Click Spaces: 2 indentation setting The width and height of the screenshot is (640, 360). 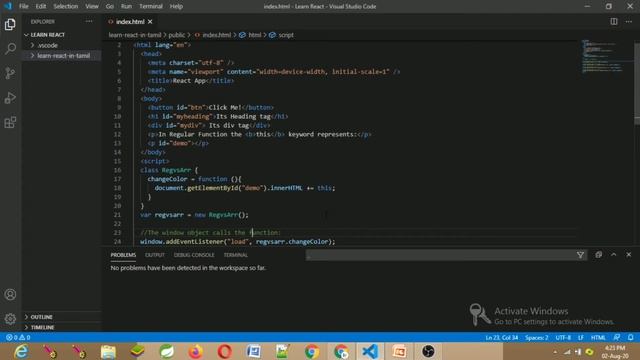point(536,338)
